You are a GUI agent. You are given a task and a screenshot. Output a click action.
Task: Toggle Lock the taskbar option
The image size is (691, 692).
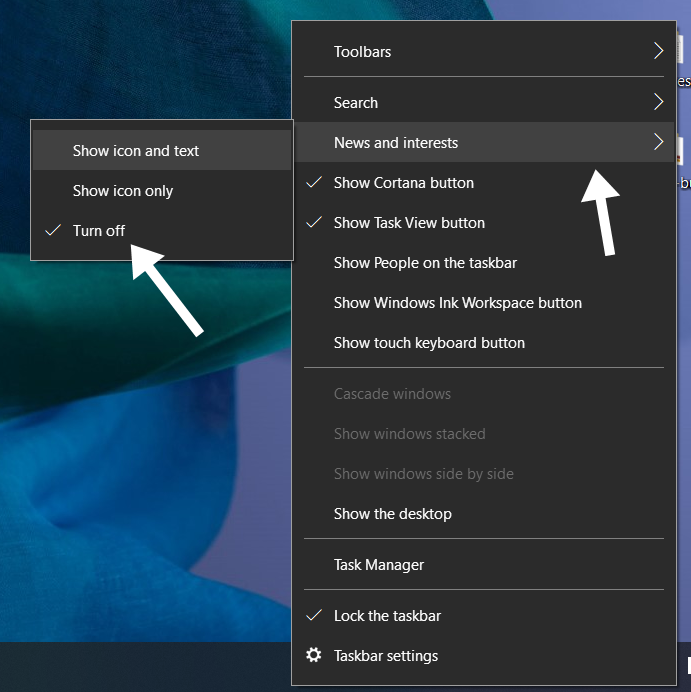point(484,616)
